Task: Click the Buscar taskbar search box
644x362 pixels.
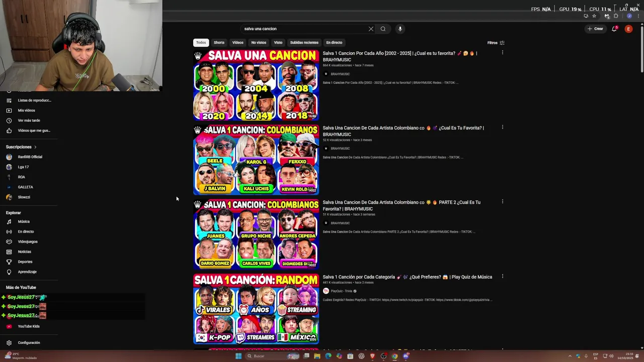Action: click(x=272, y=356)
